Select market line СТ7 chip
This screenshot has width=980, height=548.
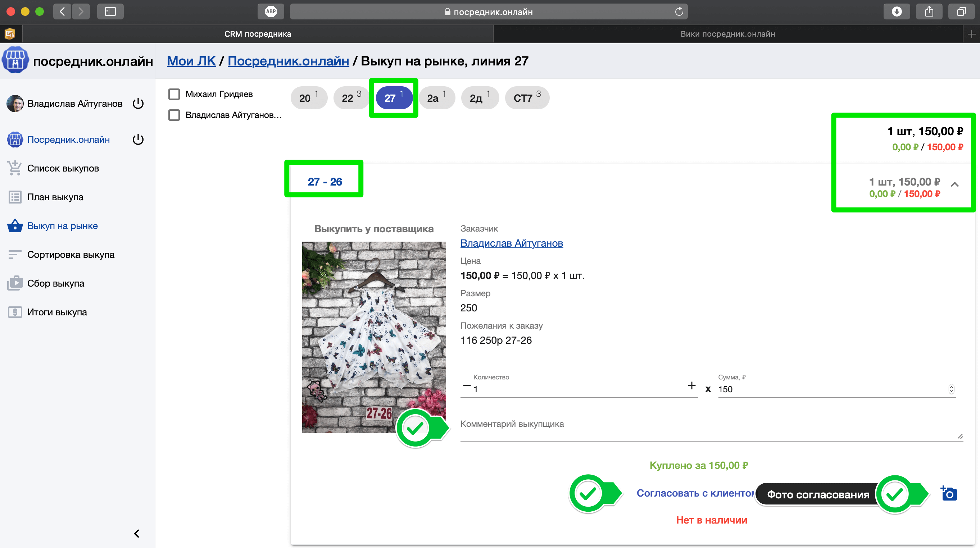pyautogui.click(x=527, y=98)
